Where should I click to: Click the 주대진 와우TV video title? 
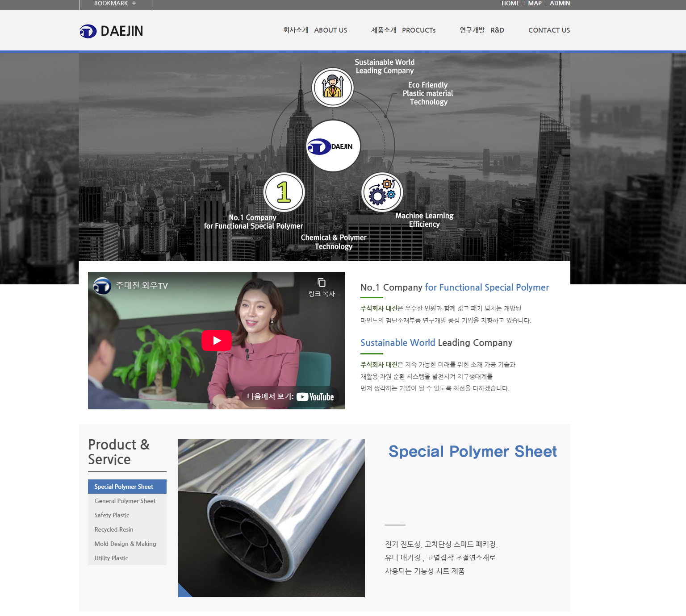tap(142, 285)
